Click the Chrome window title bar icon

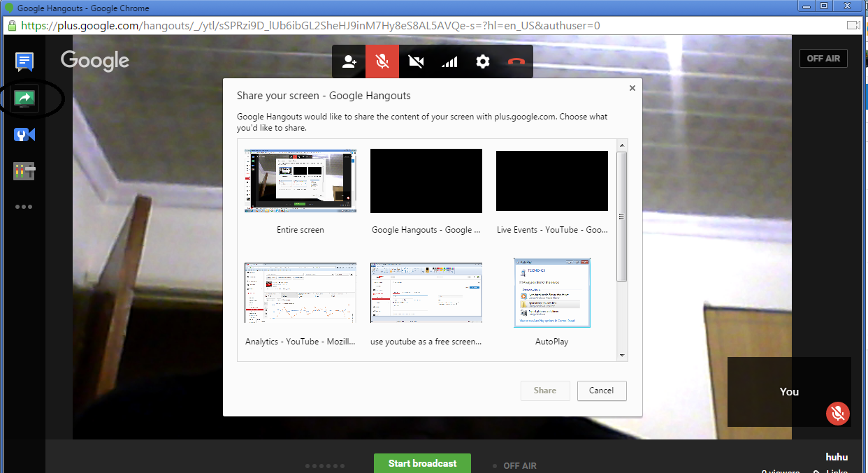(9, 8)
